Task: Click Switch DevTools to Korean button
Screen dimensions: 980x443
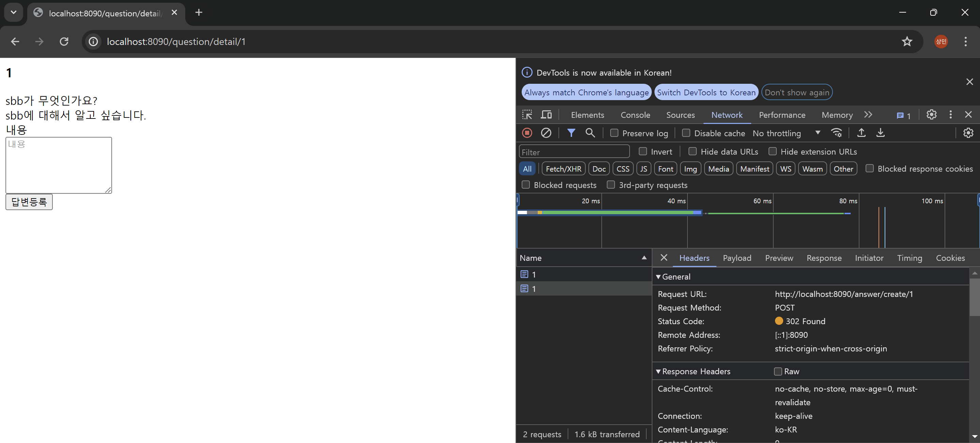Action: (706, 93)
